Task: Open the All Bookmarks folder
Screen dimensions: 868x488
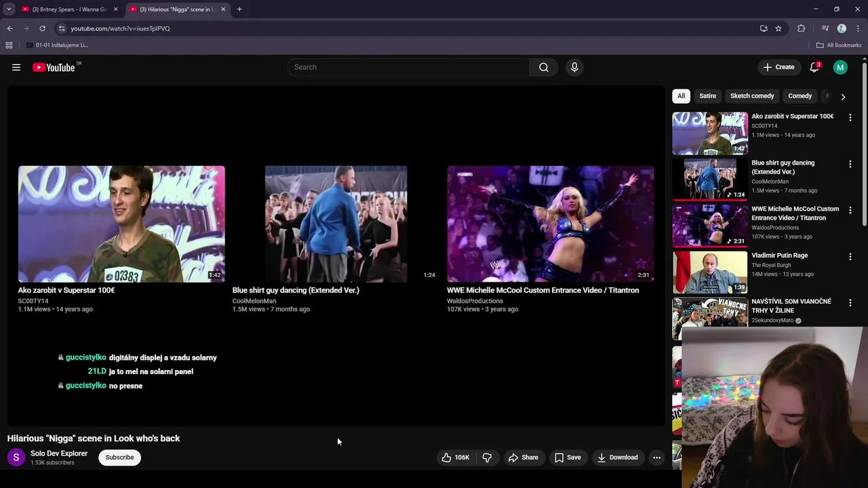Action: coord(839,45)
